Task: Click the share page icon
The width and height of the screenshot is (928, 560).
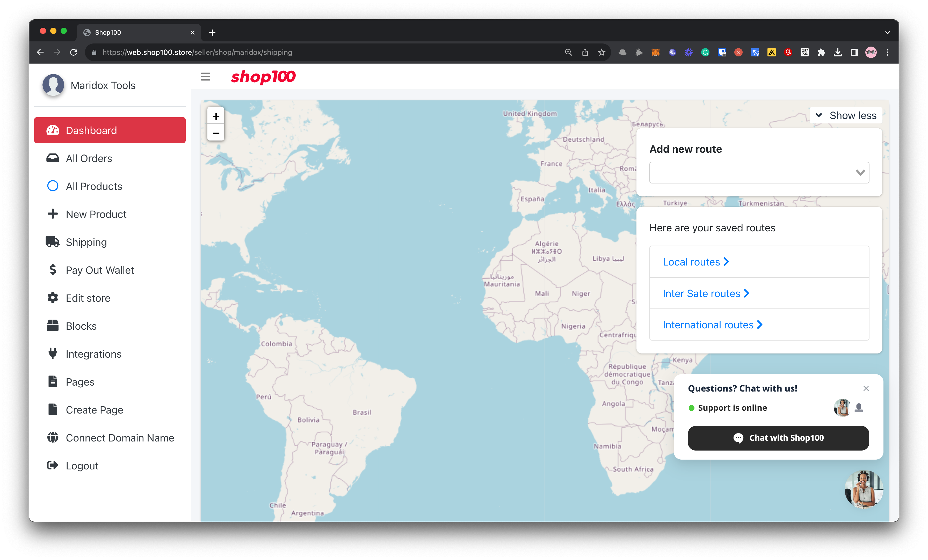Action: point(585,52)
